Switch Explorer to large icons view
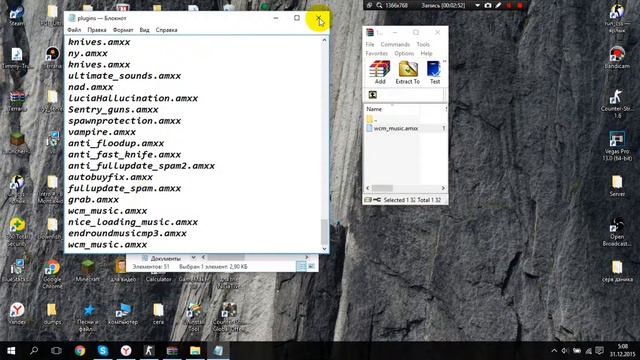This screenshot has width=640, height=360. (311, 267)
